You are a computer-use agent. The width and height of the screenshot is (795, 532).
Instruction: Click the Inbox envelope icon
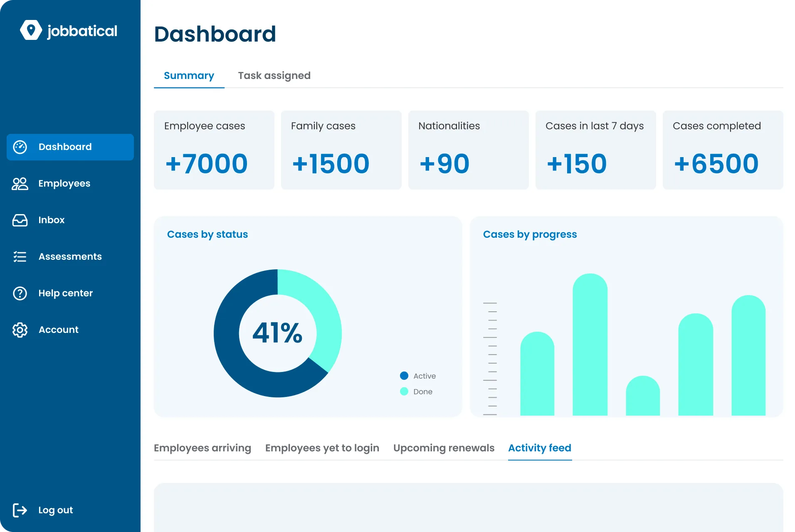pos(20,220)
